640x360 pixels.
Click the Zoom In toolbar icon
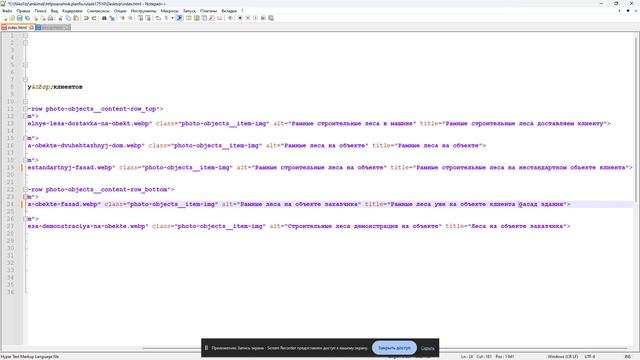(x=122, y=18)
